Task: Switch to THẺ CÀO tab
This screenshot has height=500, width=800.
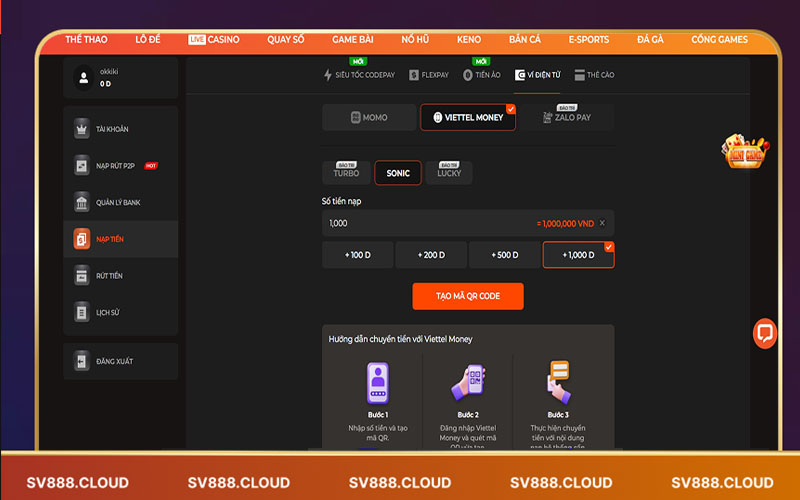Action: [594, 75]
